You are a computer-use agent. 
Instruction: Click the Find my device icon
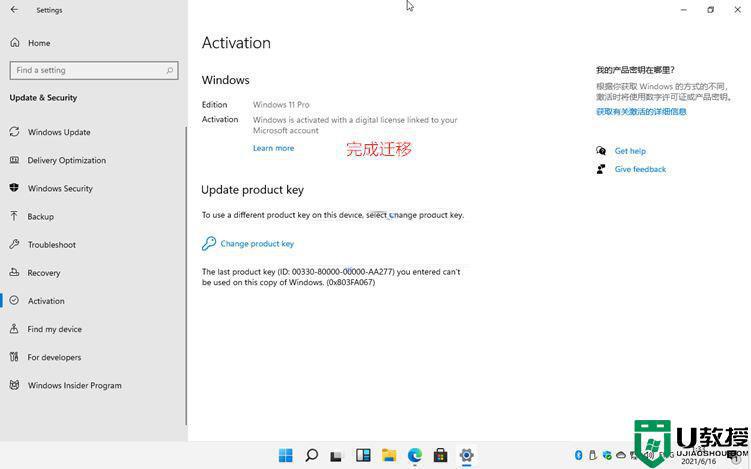pos(14,329)
